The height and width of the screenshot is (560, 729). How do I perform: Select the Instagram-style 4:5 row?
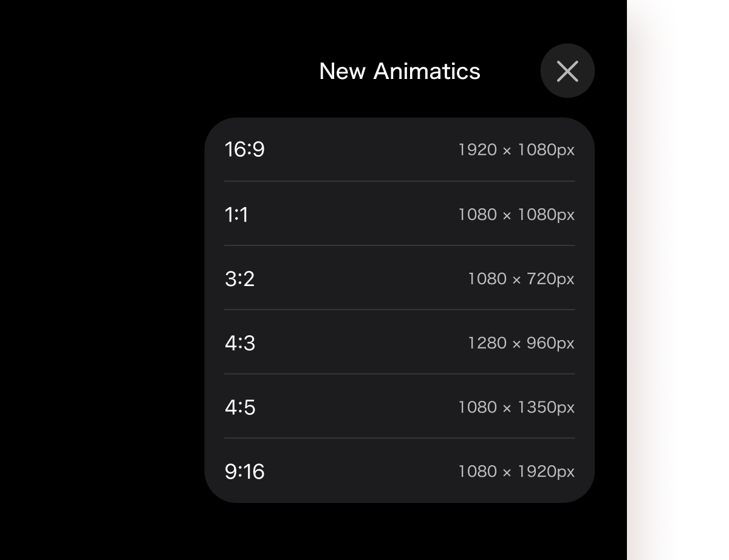pos(399,407)
